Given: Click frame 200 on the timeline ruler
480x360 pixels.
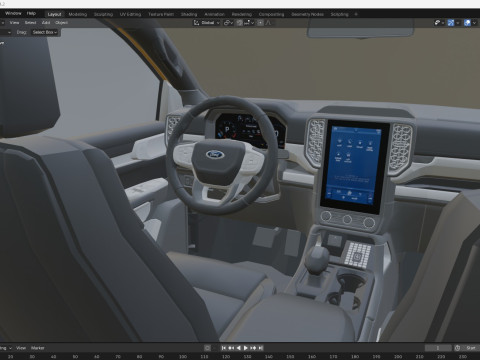Looking at the screenshot, I should tap(398, 356).
